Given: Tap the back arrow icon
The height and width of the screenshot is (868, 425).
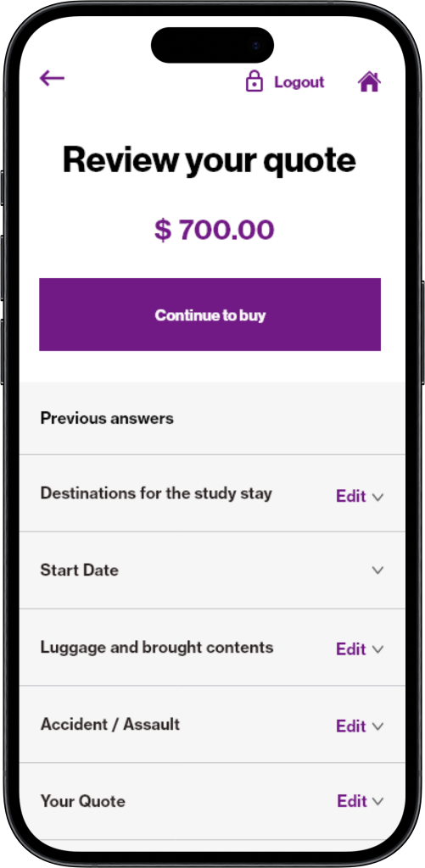Looking at the screenshot, I should [x=52, y=79].
